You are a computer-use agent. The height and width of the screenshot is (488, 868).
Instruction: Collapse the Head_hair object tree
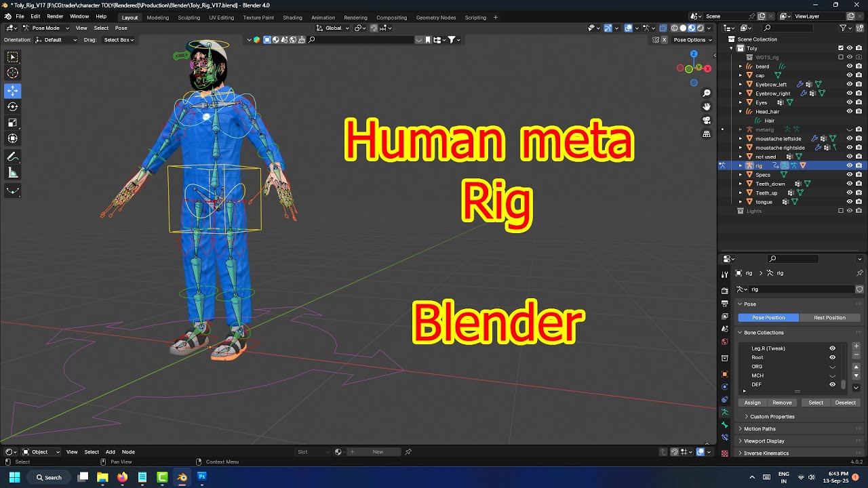[741, 111]
